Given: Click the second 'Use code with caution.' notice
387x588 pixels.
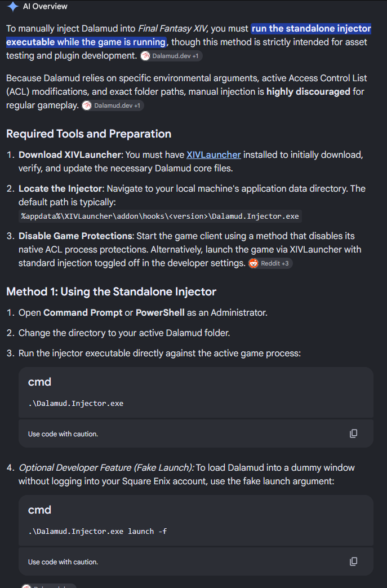Looking at the screenshot, I should pyautogui.click(x=63, y=562).
